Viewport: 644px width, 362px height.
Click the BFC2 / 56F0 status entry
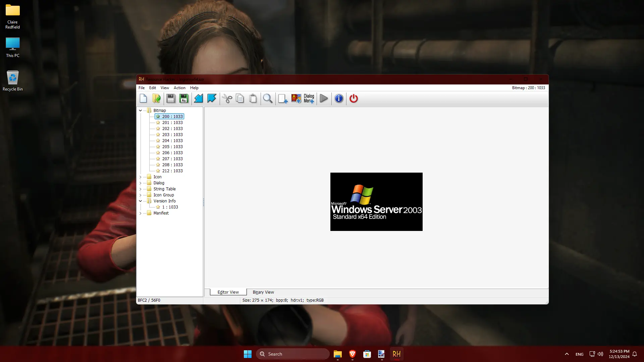point(149,300)
